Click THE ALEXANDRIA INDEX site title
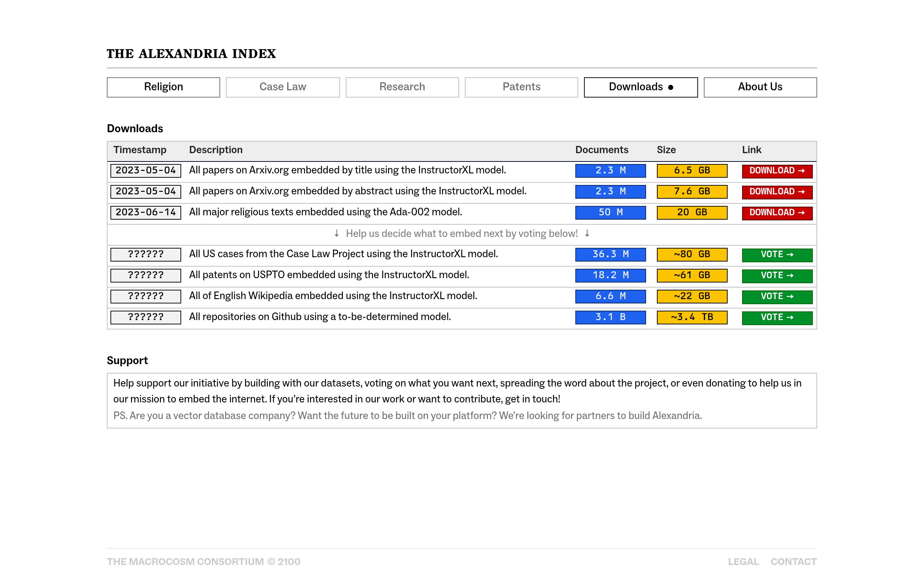The image size is (924, 578). [191, 53]
